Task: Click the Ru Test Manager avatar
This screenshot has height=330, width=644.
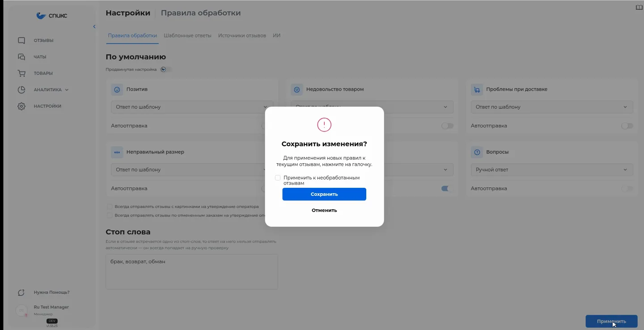Action: [x=21, y=310]
